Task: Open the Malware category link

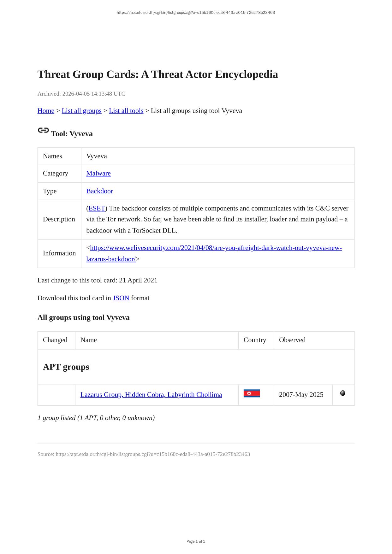Action: (x=98, y=174)
